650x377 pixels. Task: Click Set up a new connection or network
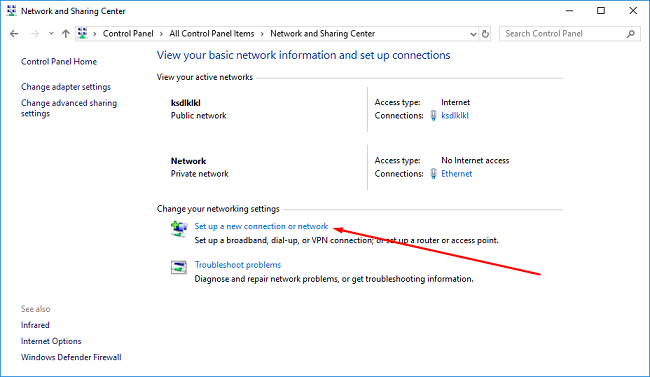tap(261, 226)
